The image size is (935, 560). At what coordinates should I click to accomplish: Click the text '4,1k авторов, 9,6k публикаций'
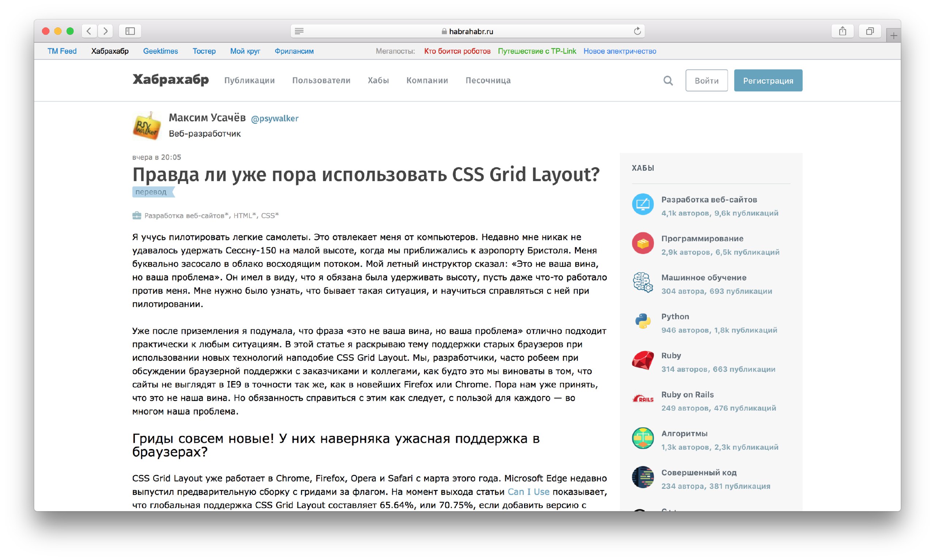pos(720,213)
